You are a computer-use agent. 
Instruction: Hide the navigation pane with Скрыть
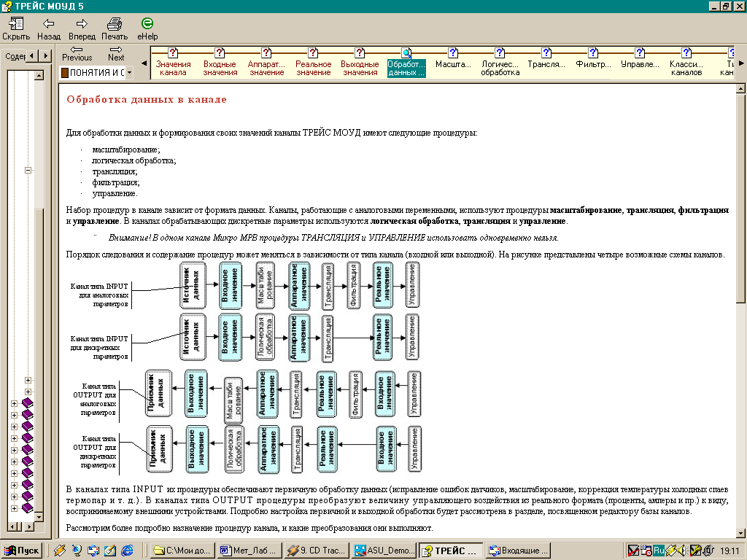[x=16, y=29]
